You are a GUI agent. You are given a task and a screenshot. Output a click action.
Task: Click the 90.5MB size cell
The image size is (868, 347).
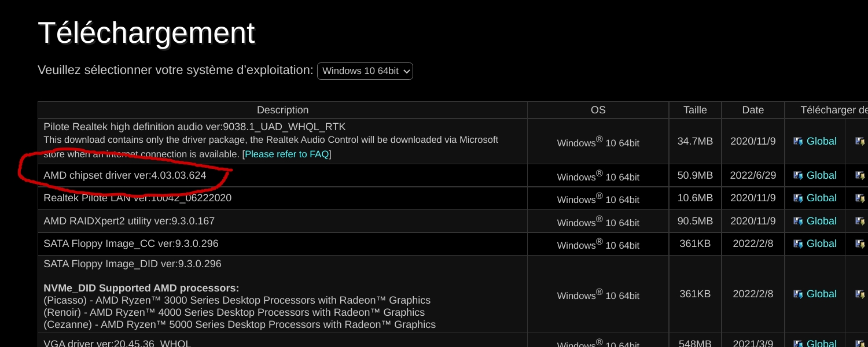tap(695, 221)
